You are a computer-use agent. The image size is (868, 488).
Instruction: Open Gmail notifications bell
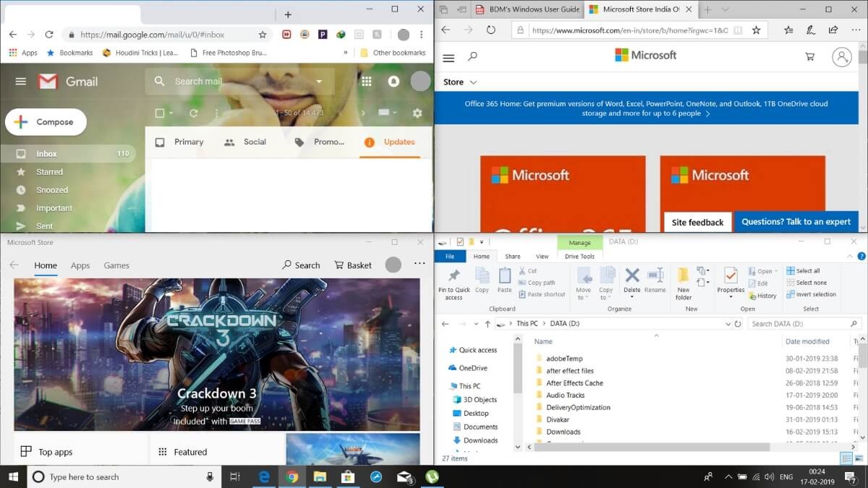coord(393,82)
